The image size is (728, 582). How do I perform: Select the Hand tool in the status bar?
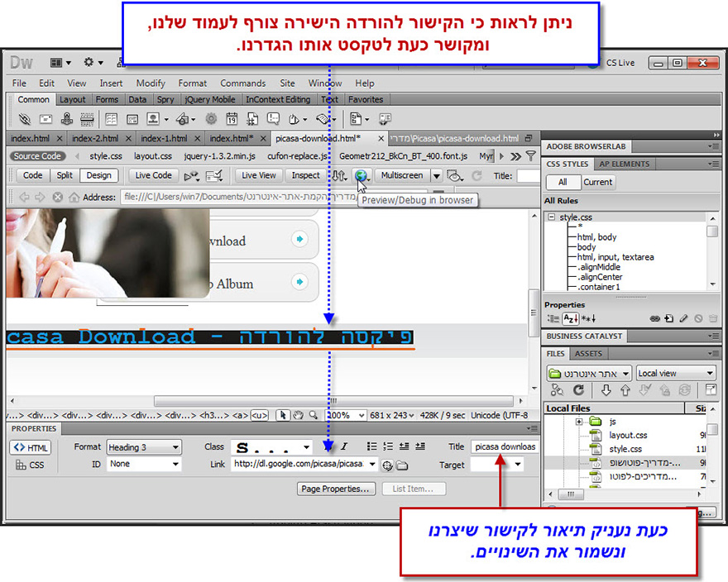[x=298, y=415]
